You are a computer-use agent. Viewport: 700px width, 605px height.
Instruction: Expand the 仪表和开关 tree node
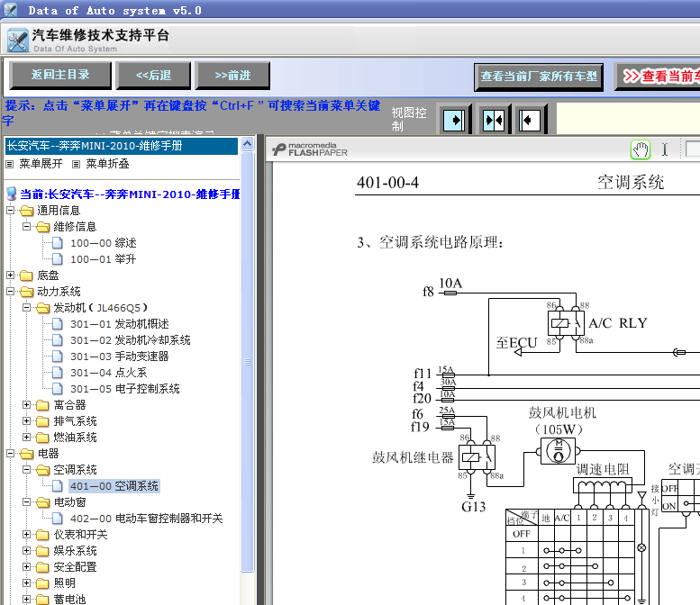[26, 534]
